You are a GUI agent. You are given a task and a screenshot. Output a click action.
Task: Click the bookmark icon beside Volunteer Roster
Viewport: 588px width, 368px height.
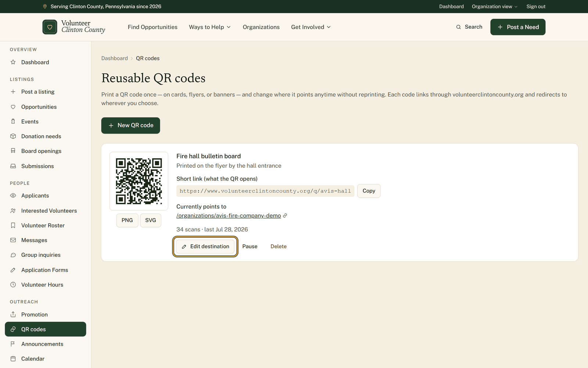coord(13,225)
